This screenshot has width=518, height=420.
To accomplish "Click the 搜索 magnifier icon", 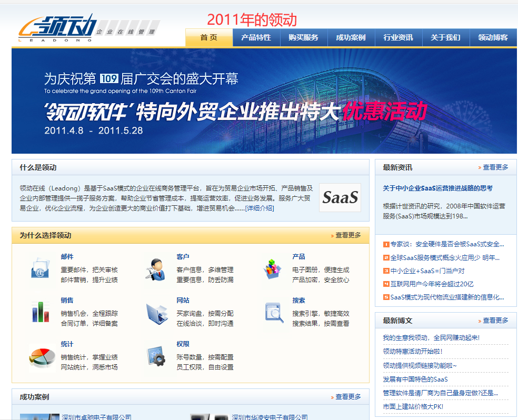I will pos(274,313).
